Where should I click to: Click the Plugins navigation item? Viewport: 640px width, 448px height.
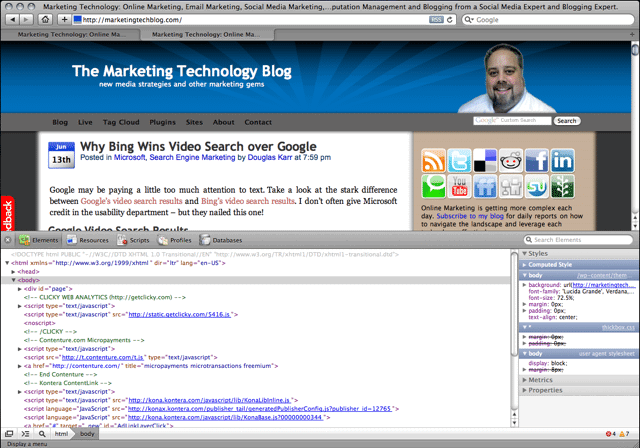(x=162, y=122)
